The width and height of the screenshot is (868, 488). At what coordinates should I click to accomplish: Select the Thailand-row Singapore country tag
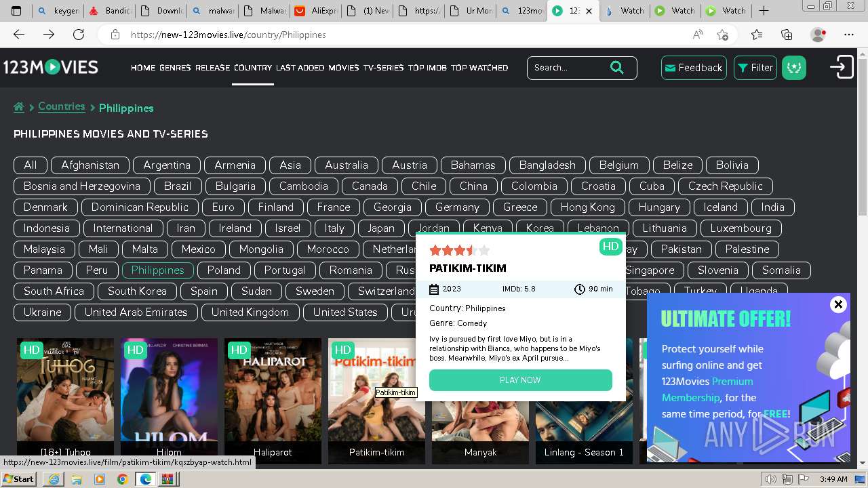pyautogui.click(x=650, y=270)
